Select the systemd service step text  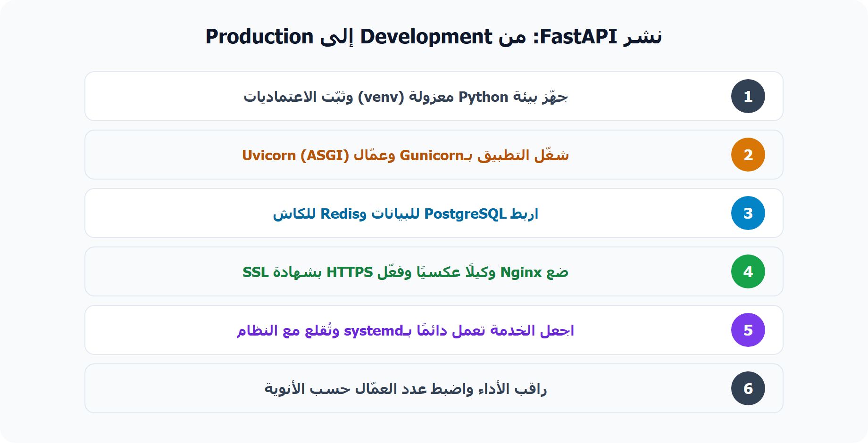point(406,330)
